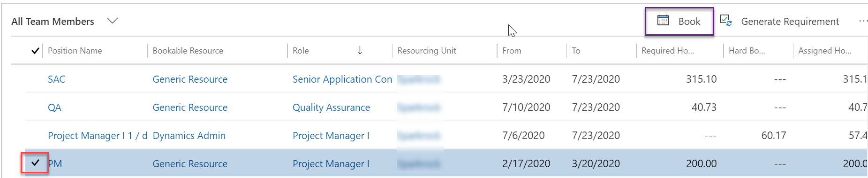The width and height of the screenshot is (868, 178).
Task: Open Generic Resource in QA row
Action: [190, 107]
